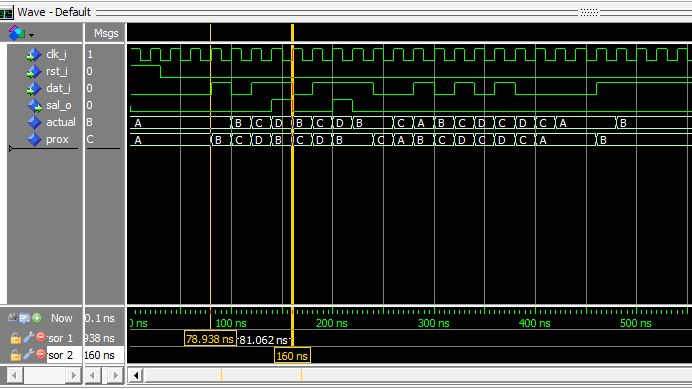Select the prox state signal icon
Viewport: 692px width, 389px height.
click(34, 140)
